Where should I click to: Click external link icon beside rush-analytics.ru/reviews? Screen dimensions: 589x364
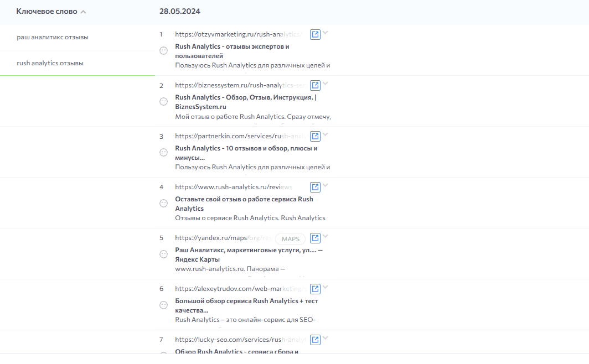click(315, 186)
